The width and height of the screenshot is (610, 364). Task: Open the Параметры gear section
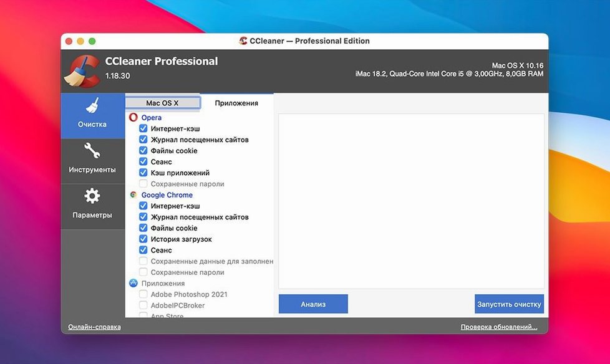coord(92,206)
